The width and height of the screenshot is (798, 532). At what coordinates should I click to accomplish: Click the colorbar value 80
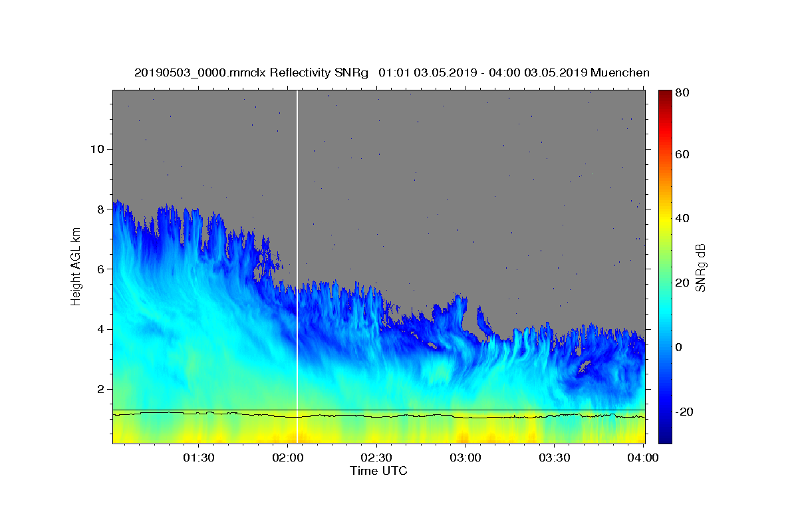pos(682,94)
